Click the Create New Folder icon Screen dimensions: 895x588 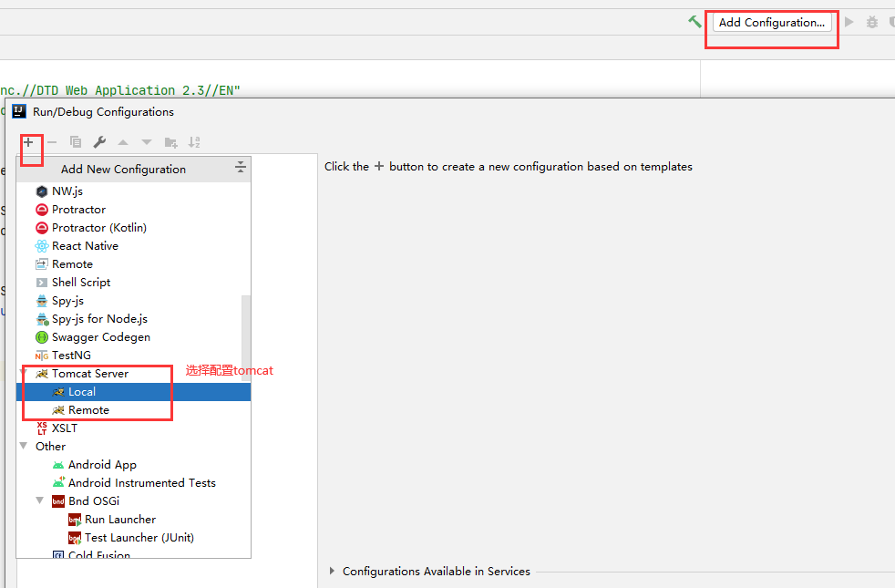point(170,142)
